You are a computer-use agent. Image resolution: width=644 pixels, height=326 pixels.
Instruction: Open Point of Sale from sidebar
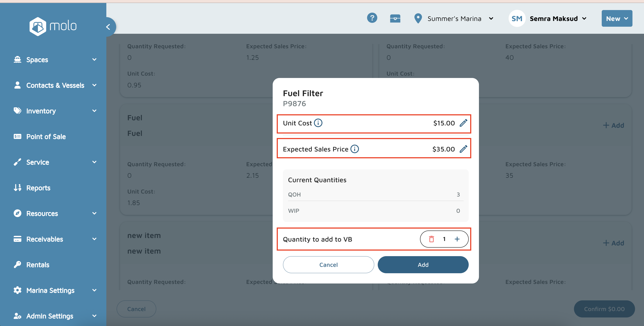coord(46,137)
